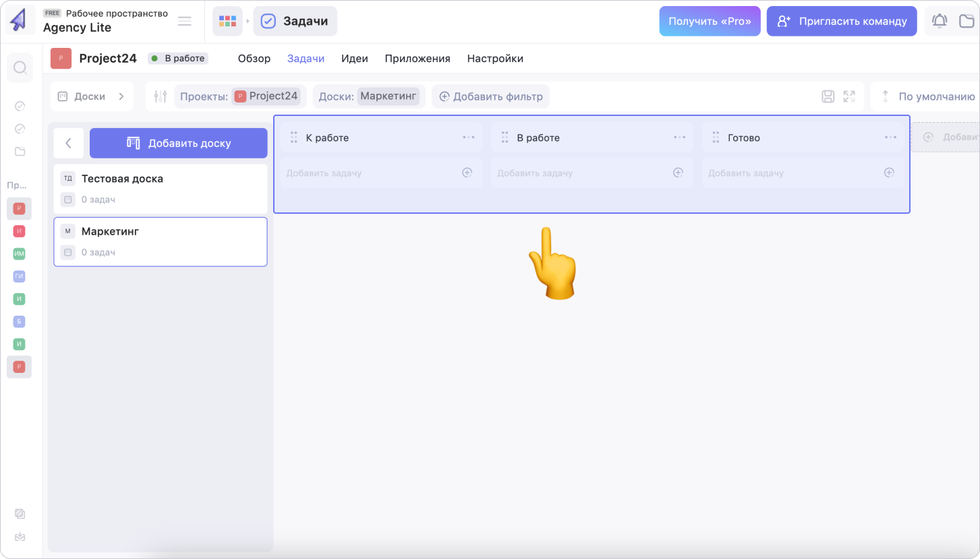Click Добавить задачу field in В работе column
Screen dimensions: 980x559
point(580,173)
